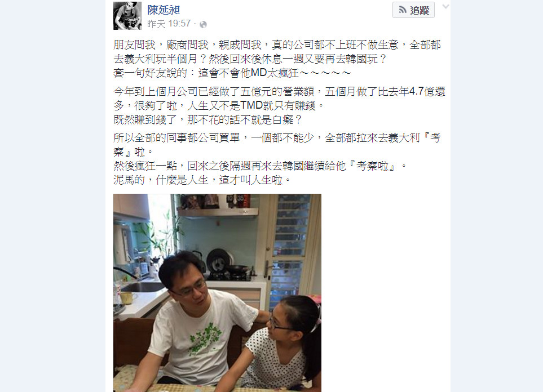The height and width of the screenshot is (392, 543).
Task: Click the line starting 然後瘋狂一點
Action: click(x=260, y=166)
